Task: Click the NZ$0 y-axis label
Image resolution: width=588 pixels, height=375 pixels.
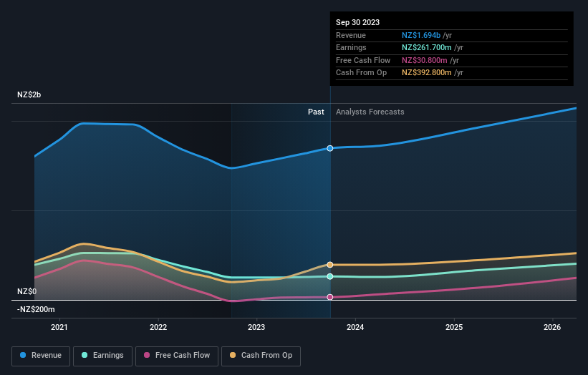Action: click(26, 291)
